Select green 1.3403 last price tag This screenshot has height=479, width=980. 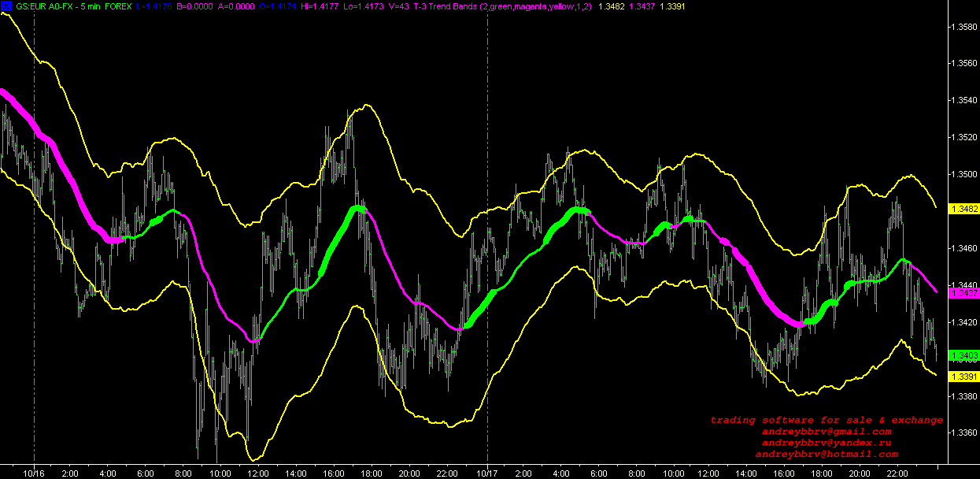point(963,355)
